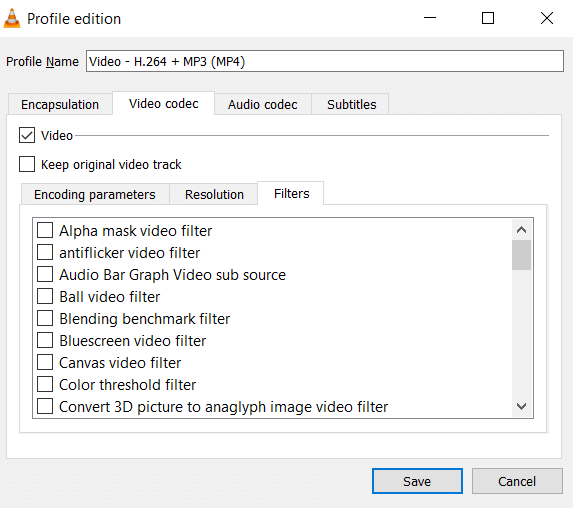The height and width of the screenshot is (508, 573).
Task: Check antiflicker video filter
Action: pyautogui.click(x=45, y=253)
